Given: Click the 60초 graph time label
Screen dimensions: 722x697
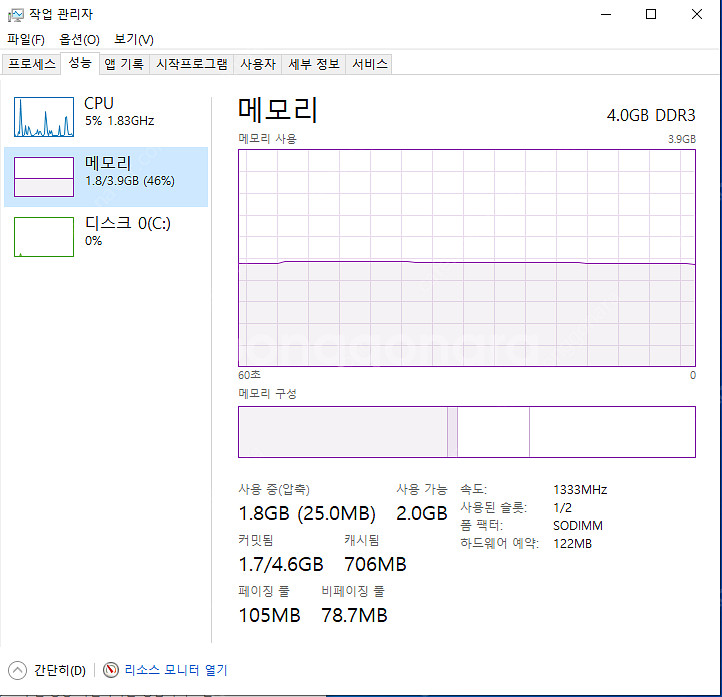Looking at the screenshot, I should [x=249, y=375].
